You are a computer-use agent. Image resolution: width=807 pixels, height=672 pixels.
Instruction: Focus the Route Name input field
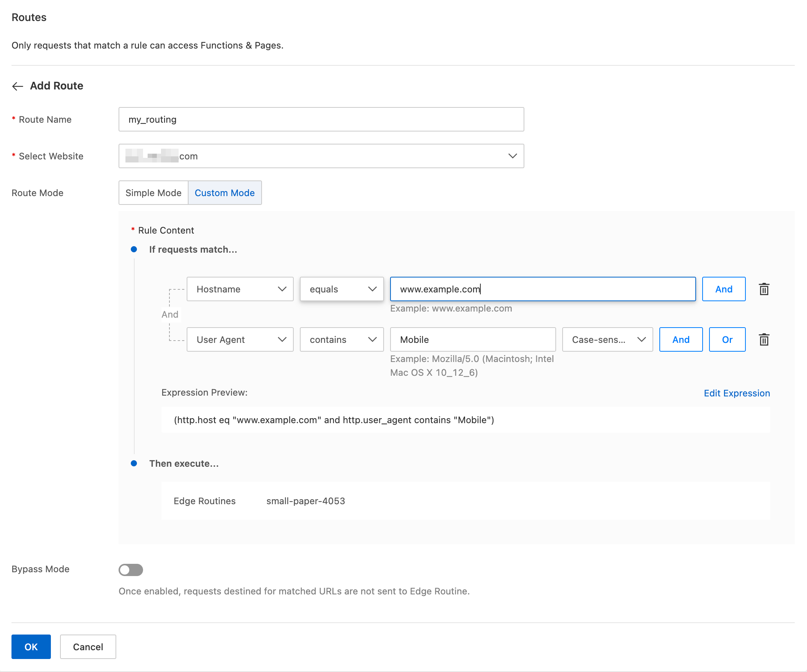[321, 119]
